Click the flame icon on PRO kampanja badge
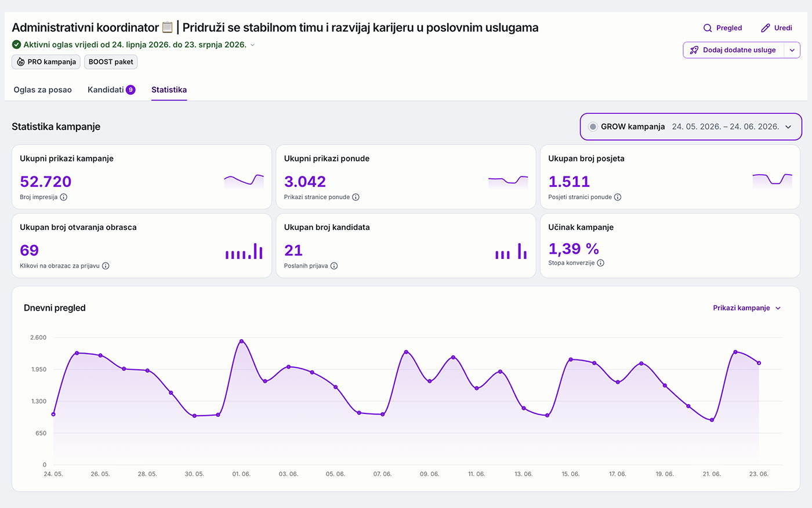 point(21,62)
